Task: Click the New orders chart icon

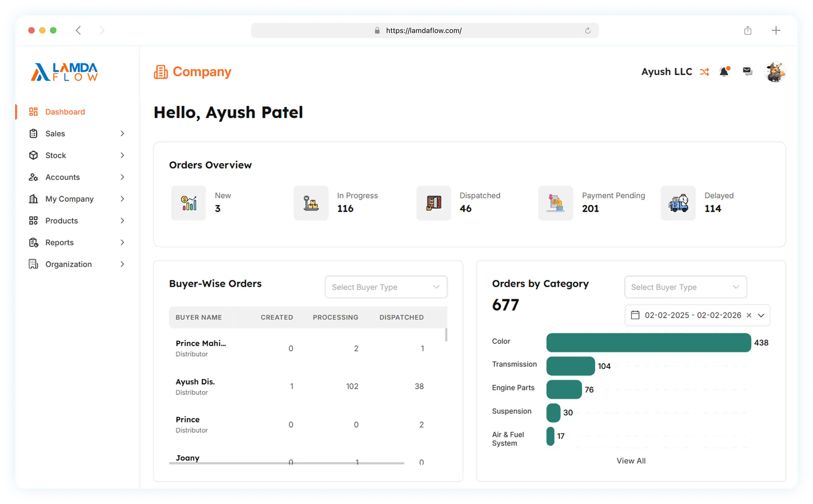Action: [x=188, y=203]
